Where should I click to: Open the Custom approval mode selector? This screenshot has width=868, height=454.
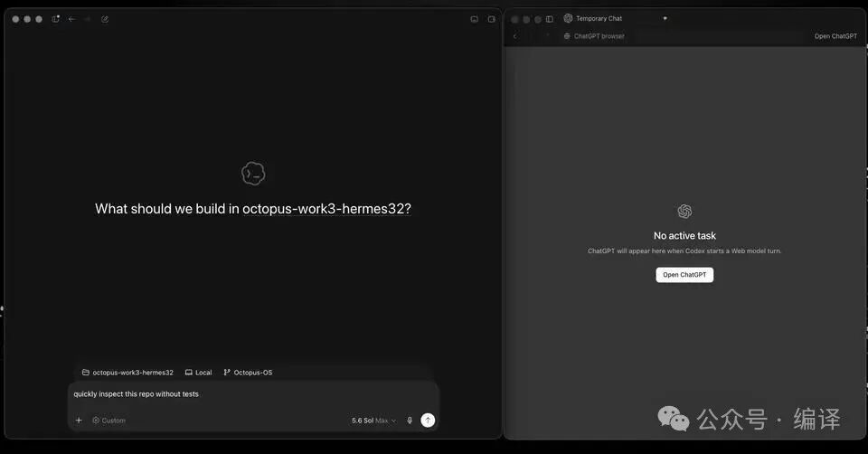click(x=108, y=421)
